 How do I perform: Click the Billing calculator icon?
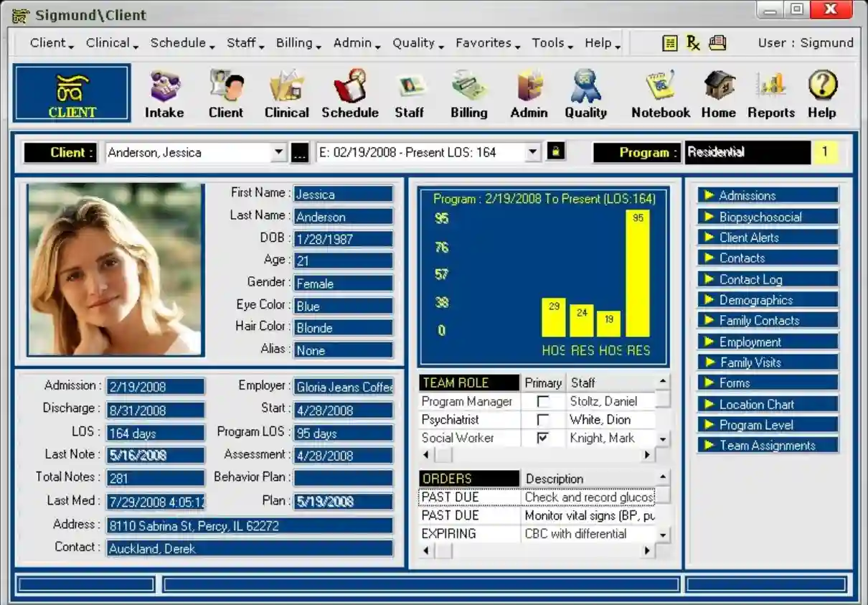[468, 92]
